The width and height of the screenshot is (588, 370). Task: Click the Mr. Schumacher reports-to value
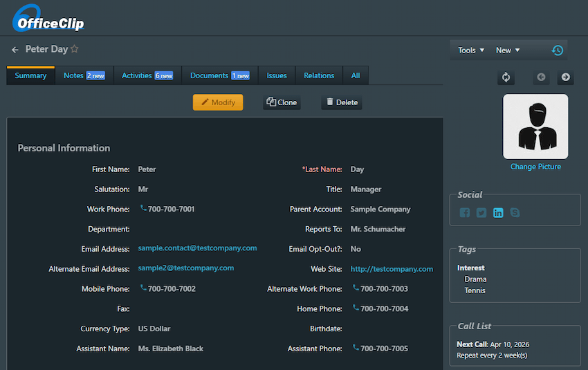pyautogui.click(x=378, y=229)
